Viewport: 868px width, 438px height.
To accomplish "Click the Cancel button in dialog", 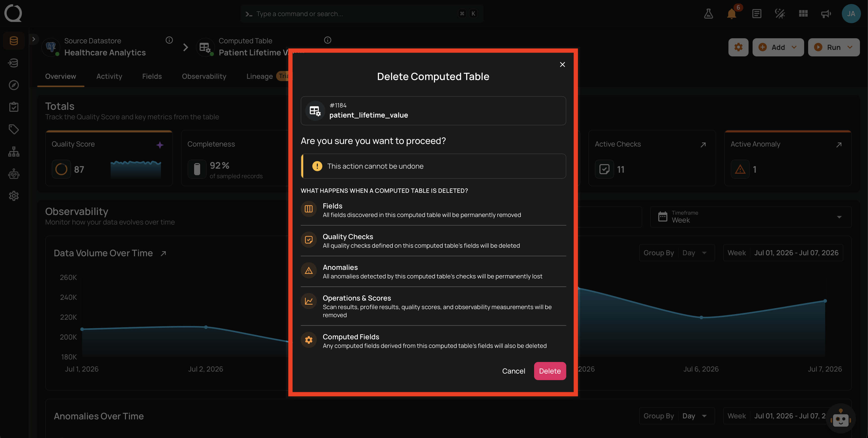I will click(x=513, y=371).
